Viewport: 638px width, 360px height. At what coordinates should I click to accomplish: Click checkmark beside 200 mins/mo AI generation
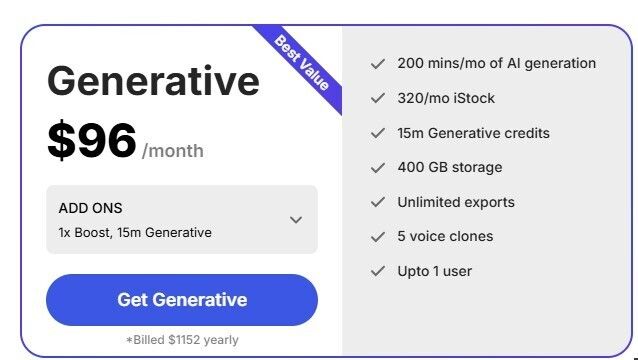(x=378, y=64)
